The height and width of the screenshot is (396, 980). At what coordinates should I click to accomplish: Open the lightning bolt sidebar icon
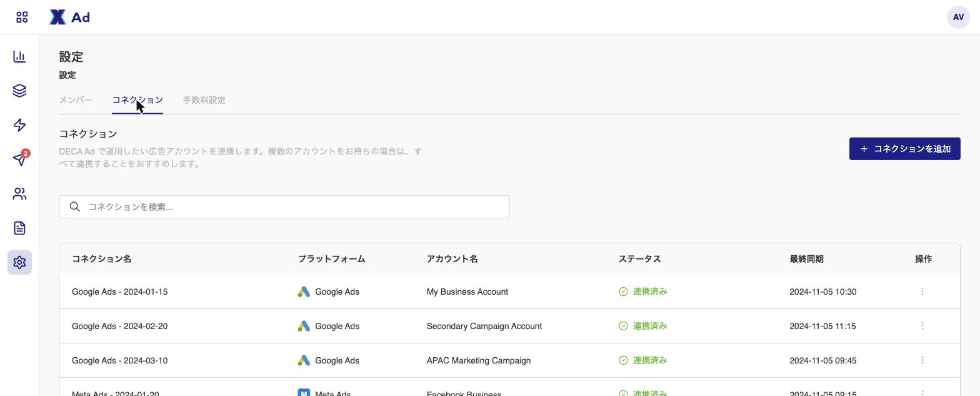pyautogui.click(x=19, y=125)
